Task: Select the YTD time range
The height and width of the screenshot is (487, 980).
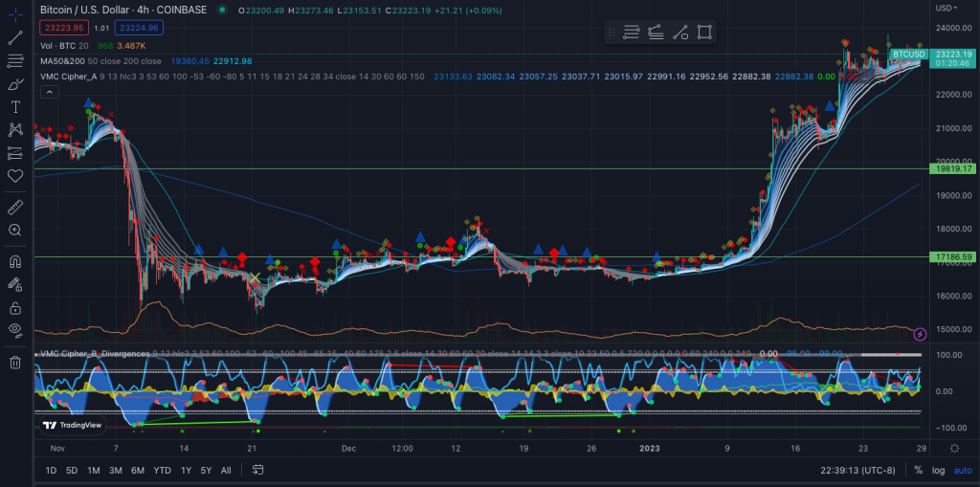Action: pyautogui.click(x=163, y=470)
